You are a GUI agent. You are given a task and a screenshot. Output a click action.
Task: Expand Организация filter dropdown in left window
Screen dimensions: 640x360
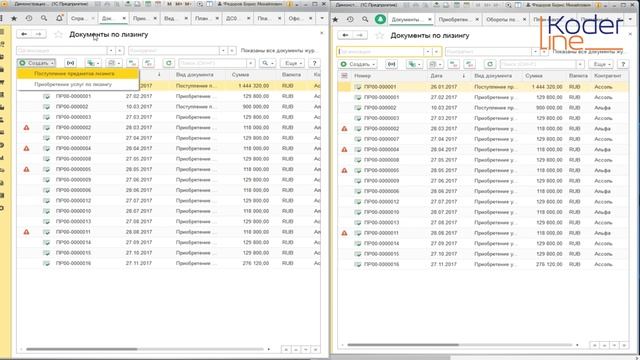click(x=111, y=51)
